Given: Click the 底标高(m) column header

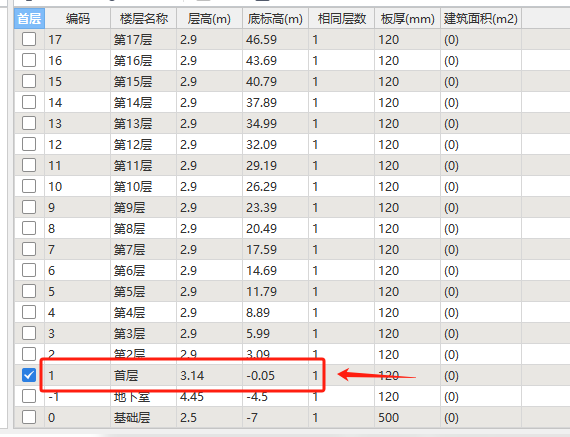Looking at the screenshot, I should pyautogui.click(x=275, y=18).
